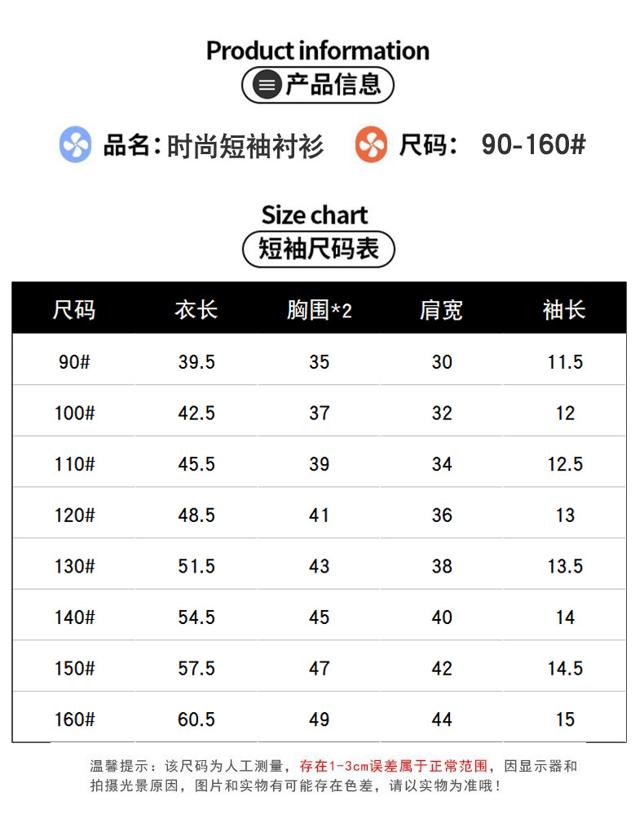This screenshot has width=644, height=823.
Task: Click the 产品信息 badge text
Action: click(x=333, y=85)
